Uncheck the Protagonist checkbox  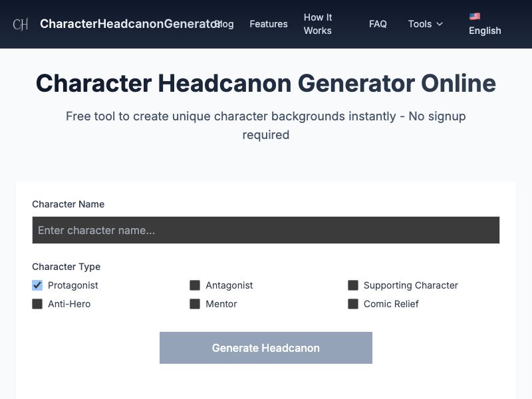(37, 285)
